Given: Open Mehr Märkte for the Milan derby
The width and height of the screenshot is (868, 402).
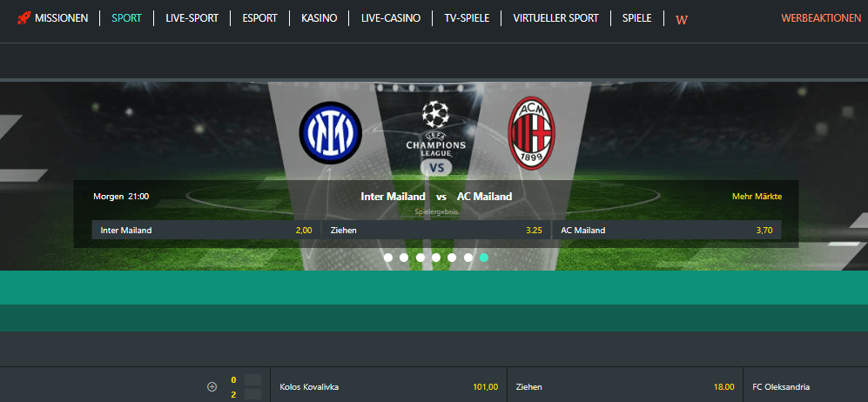Looking at the screenshot, I should pos(757,197).
